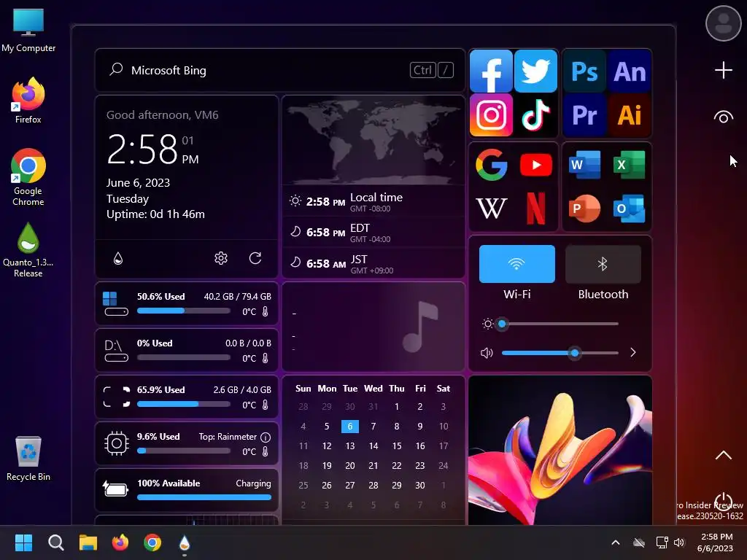
Task: Open Premiere Pro via the Pr tile
Action: click(x=584, y=114)
